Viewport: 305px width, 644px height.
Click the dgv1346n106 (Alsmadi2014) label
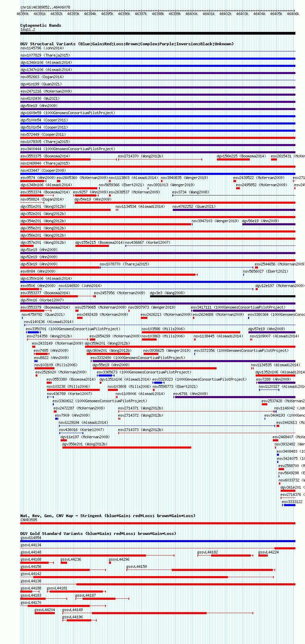46,62
